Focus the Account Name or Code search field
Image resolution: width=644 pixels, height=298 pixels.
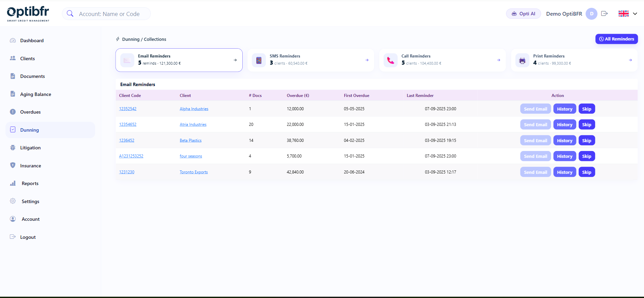(109, 14)
